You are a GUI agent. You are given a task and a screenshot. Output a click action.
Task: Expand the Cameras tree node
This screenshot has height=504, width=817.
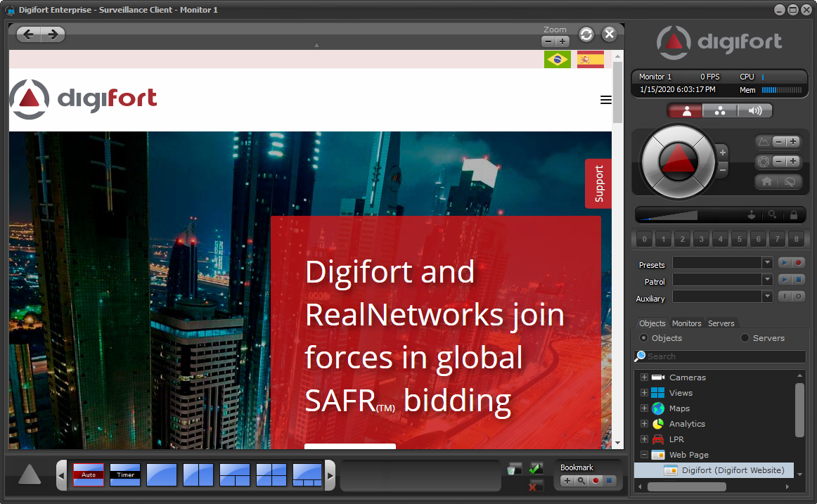(644, 377)
